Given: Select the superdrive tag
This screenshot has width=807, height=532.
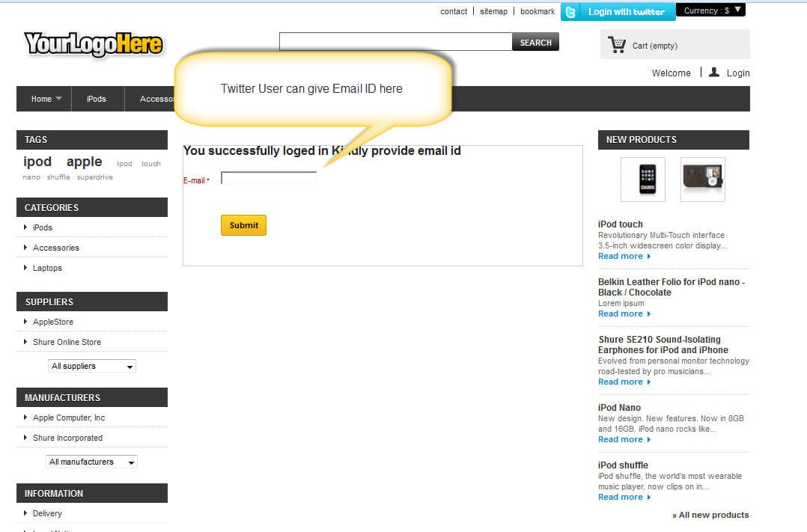Looking at the screenshot, I should [x=94, y=177].
